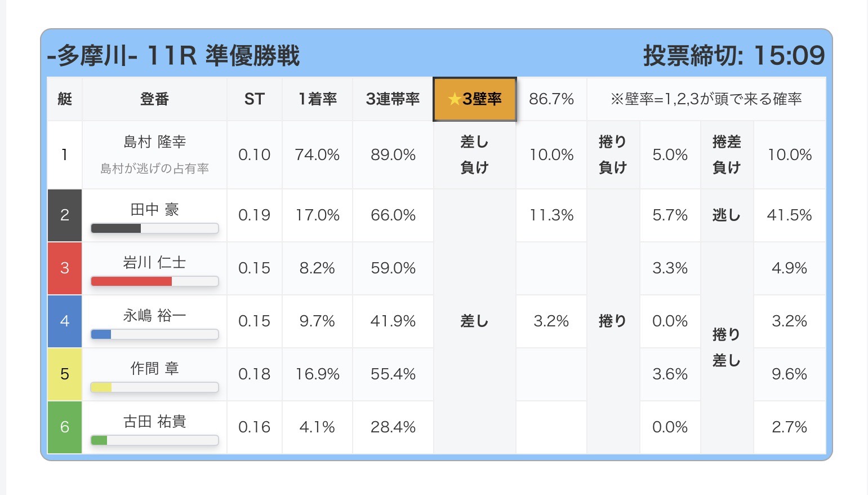Click the star icon in 3壁率 header
This screenshot has width=868, height=495.
[454, 99]
